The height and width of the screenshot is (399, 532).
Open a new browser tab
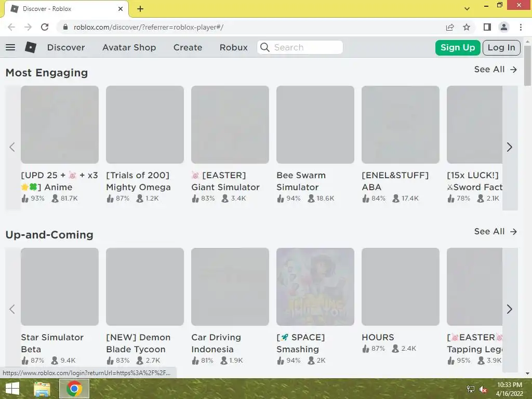pos(140,9)
